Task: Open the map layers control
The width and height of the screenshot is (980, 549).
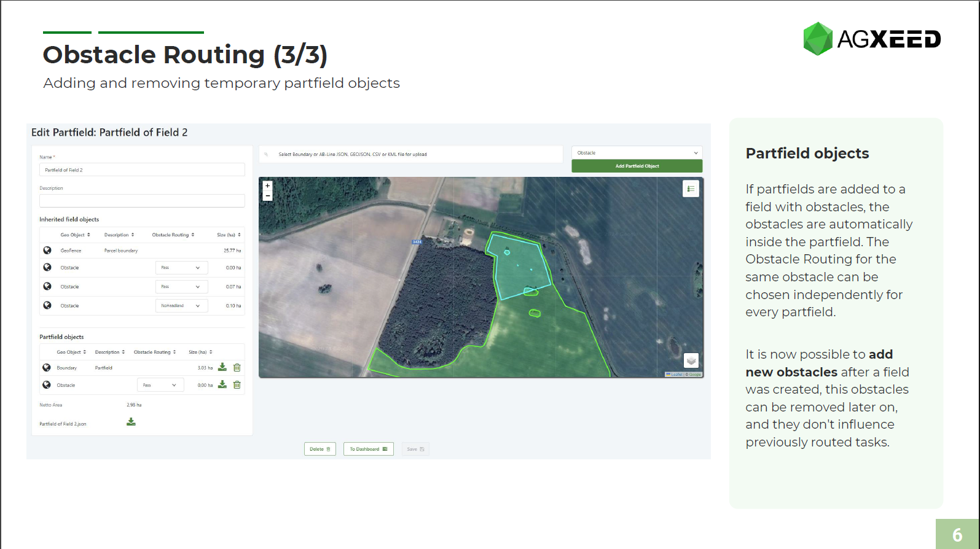Action: (691, 360)
